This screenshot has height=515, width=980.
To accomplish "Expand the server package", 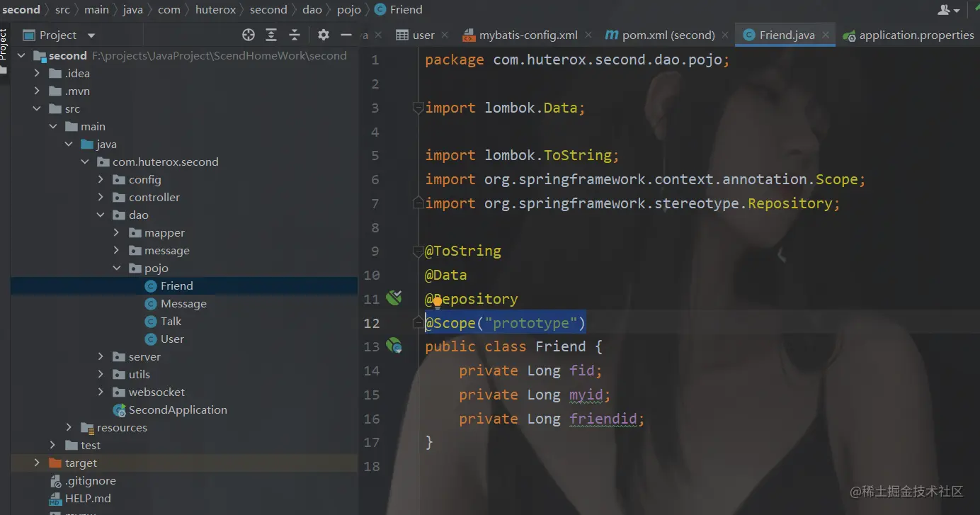I will click(101, 357).
